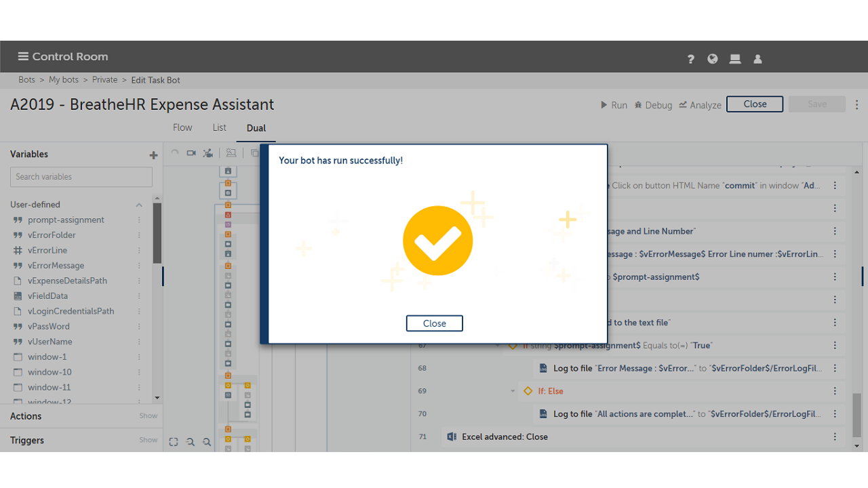Collapse the If: Else block on line 69
Image resolution: width=868 pixels, height=488 pixels.
(x=513, y=391)
